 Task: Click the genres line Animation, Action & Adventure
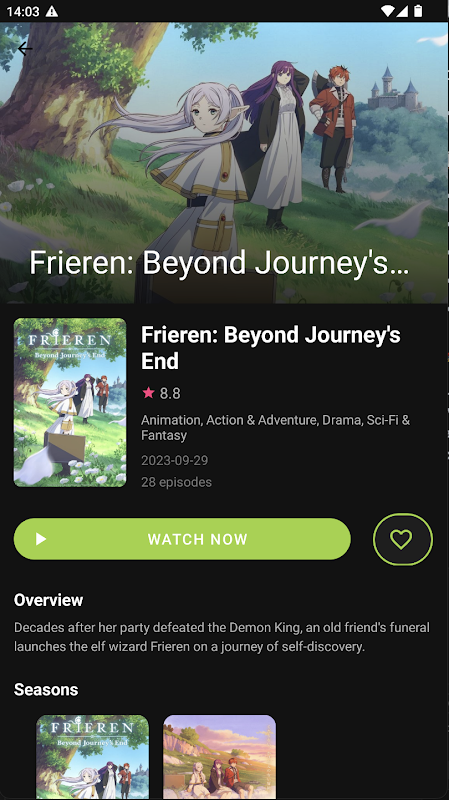[x=276, y=428]
